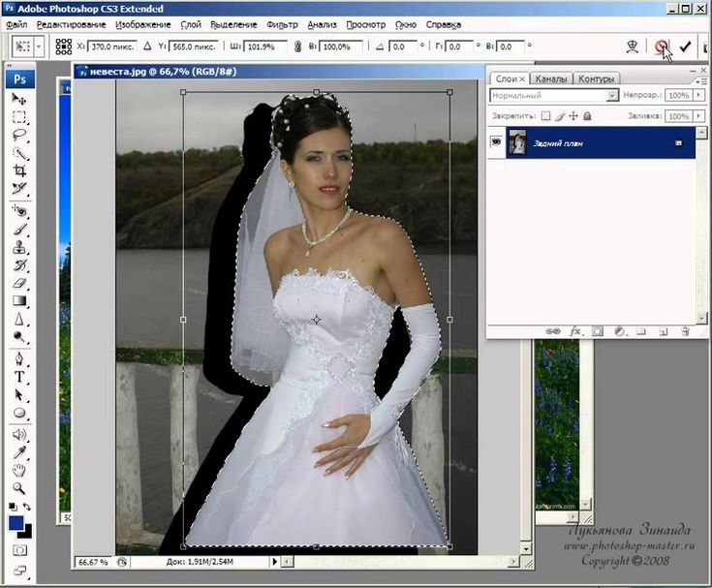Select the Spot Healing Brush tool
This screenshot has height=588, width=712.
19,211
